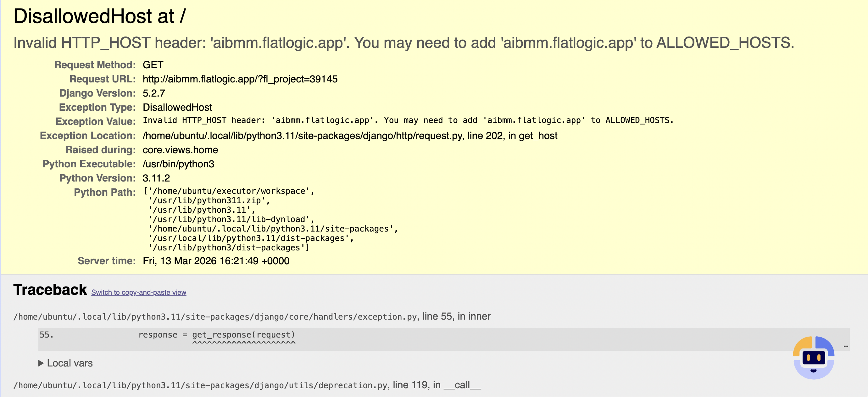
Task: Expand code context at line 55
Action: (x=216, y=335)
